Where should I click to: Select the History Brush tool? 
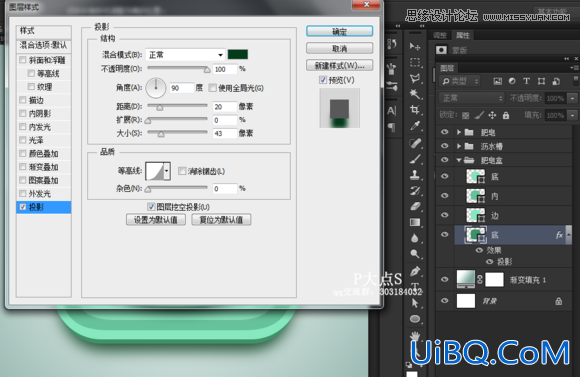415,191
